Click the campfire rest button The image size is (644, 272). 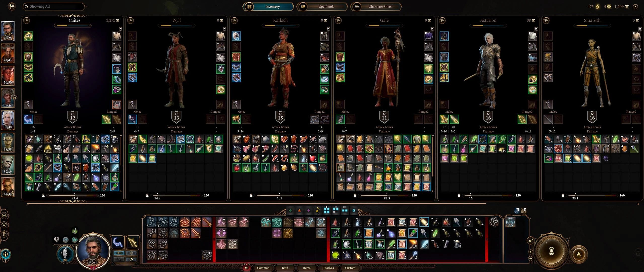coord(579,254)
